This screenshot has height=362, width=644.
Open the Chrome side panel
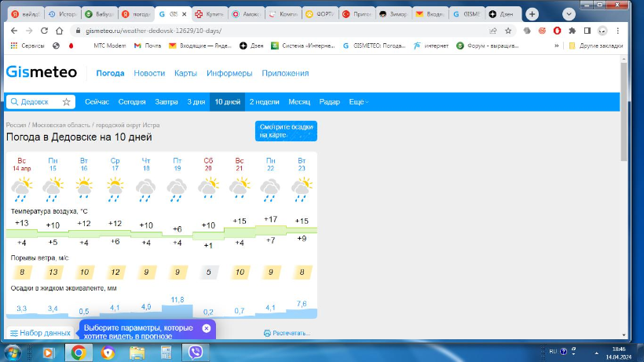587,31
